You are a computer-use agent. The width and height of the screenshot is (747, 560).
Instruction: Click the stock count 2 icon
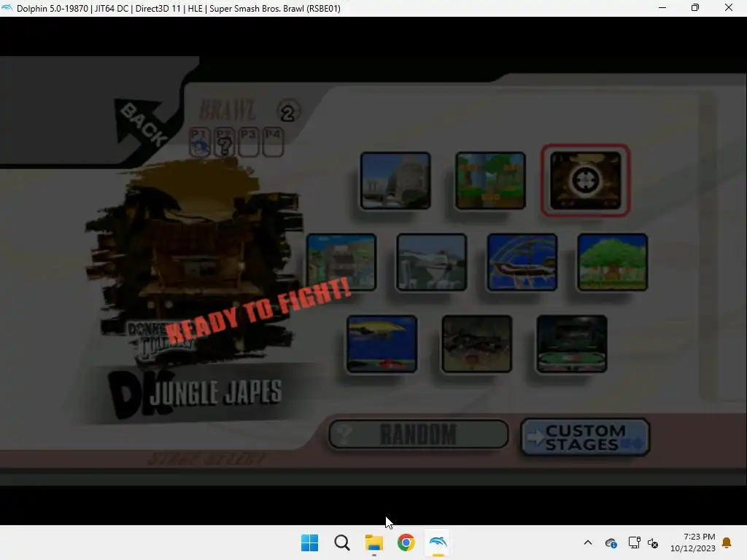click(288, 112)
